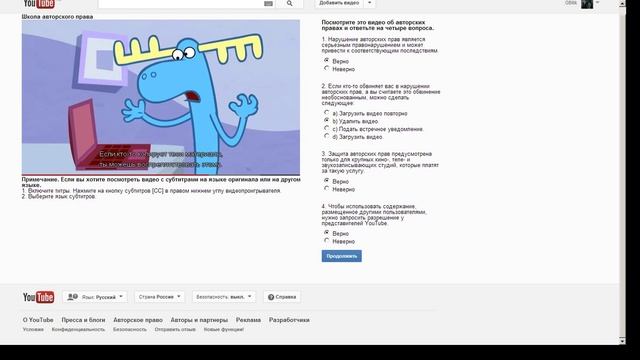The width and height of the screenshot is (640, 360).
Task: Open the Безопасность: выкл. dropdown
Action: 224,297
